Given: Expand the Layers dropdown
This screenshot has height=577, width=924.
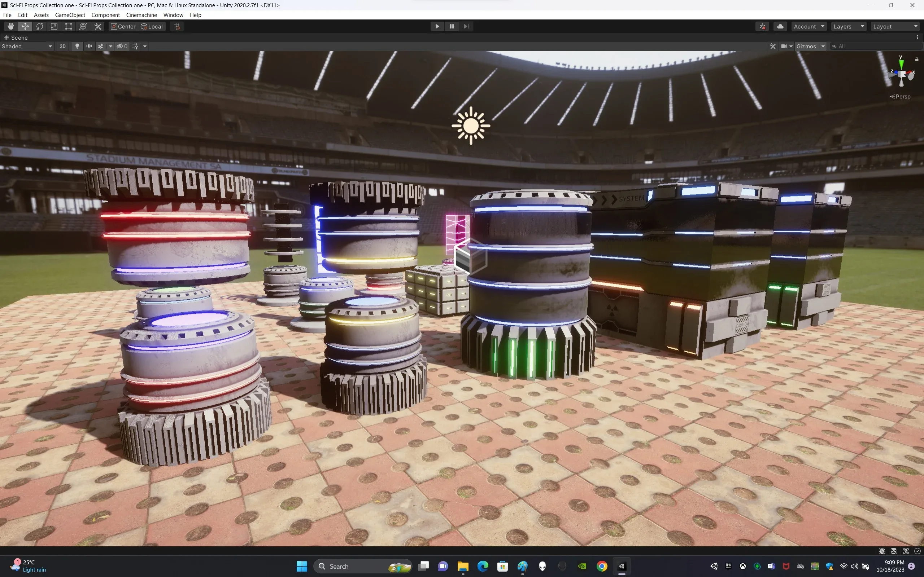Looking at the screenshot, I should coord(849,26).
